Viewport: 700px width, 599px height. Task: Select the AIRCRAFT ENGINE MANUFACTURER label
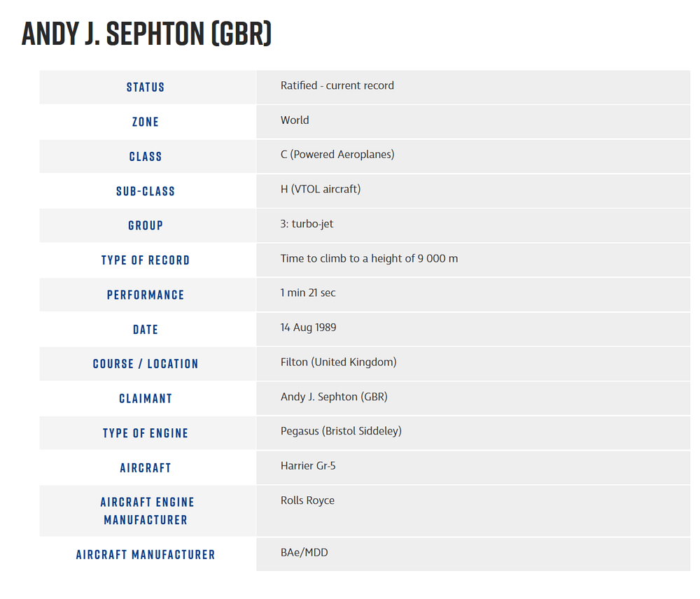[x=147, y=511]
